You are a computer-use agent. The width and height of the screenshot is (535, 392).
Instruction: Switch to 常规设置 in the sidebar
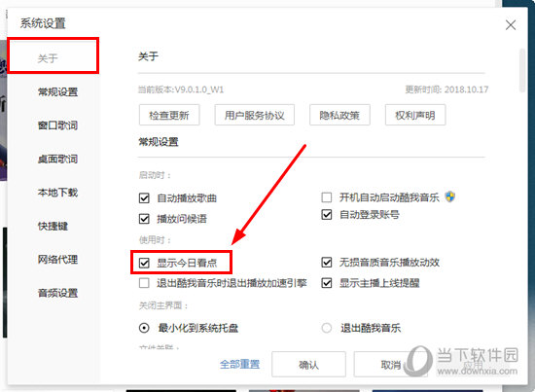pyautogui.click(x=57, y=91)
